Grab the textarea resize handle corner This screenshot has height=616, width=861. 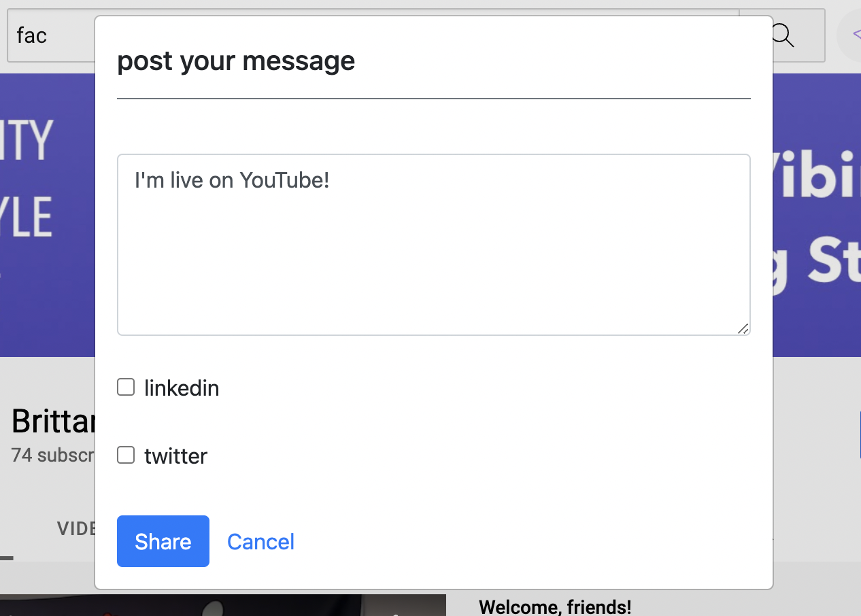[743, 328]
